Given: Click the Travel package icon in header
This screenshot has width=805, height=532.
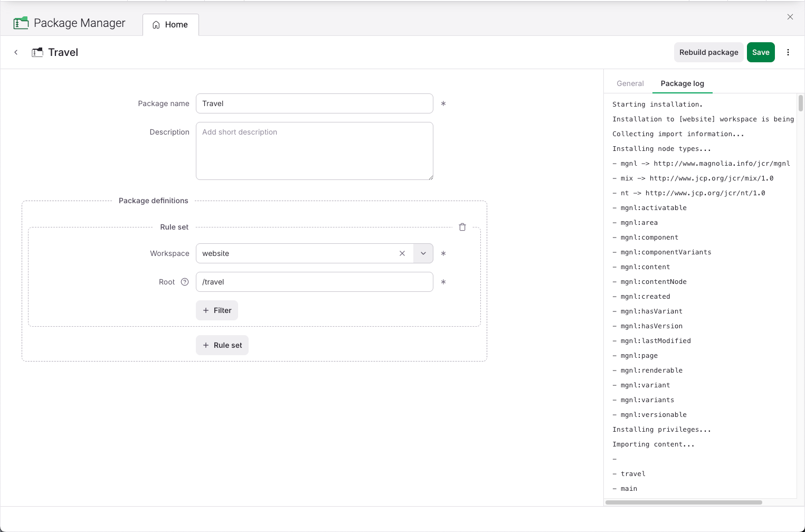Looking at the screenshot, I should coord(37,52).
